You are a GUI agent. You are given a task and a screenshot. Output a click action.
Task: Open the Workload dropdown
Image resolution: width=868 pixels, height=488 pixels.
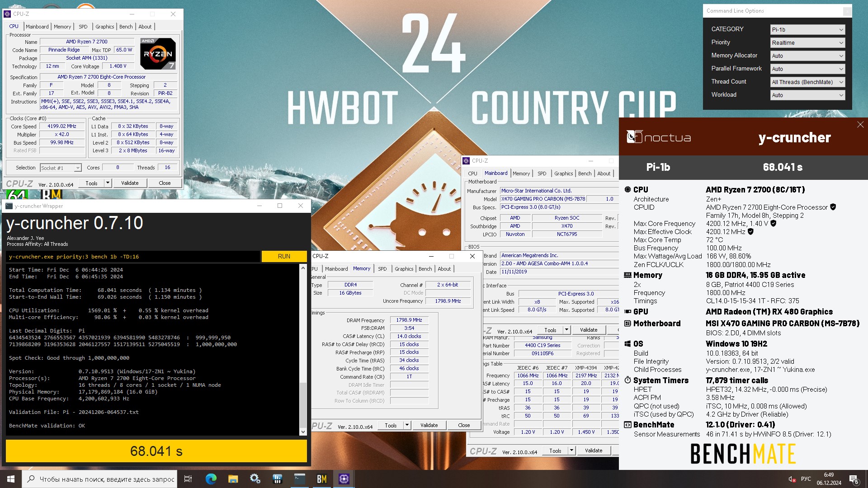[807, 95]
